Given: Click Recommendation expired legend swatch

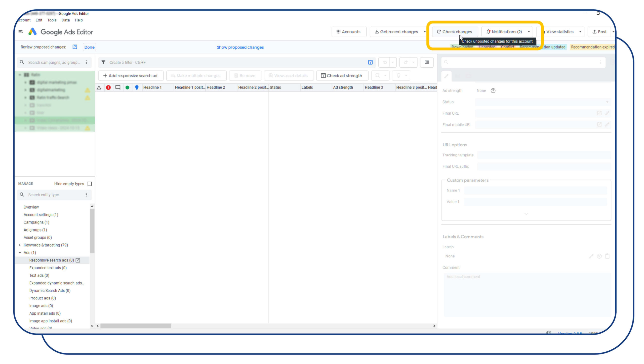Looking at the screenshot, I should (592, 47).
